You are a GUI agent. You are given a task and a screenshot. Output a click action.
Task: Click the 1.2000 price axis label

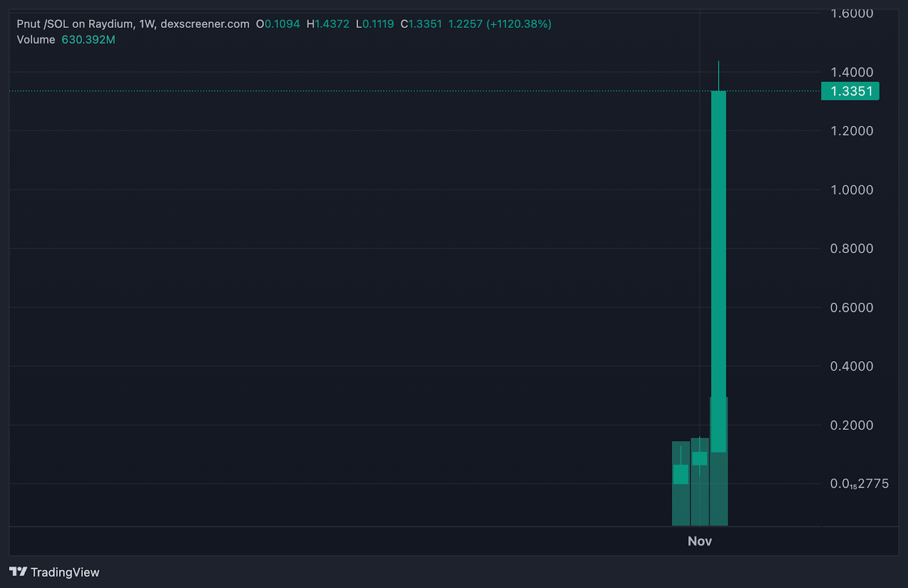coord(852,131)
